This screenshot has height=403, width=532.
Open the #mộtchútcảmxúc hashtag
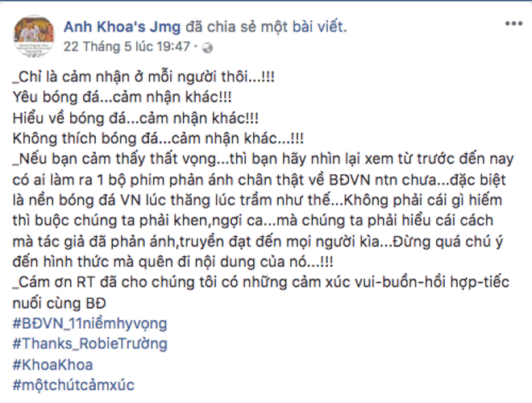pos(73,385)
